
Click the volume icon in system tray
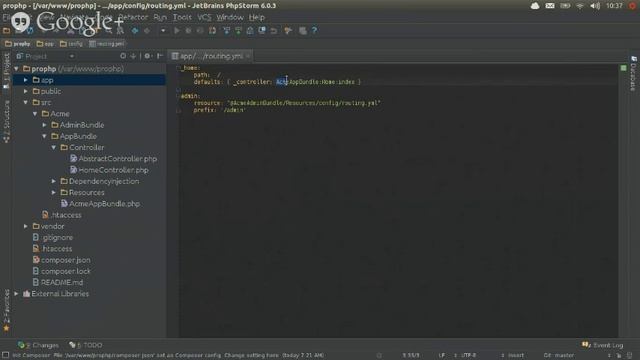point(595,6)
